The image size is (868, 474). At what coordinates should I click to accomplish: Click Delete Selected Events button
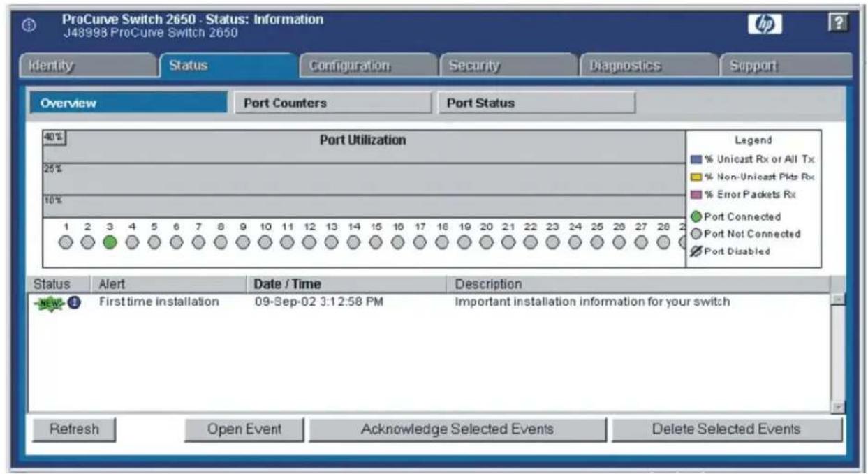click(727, 429)
